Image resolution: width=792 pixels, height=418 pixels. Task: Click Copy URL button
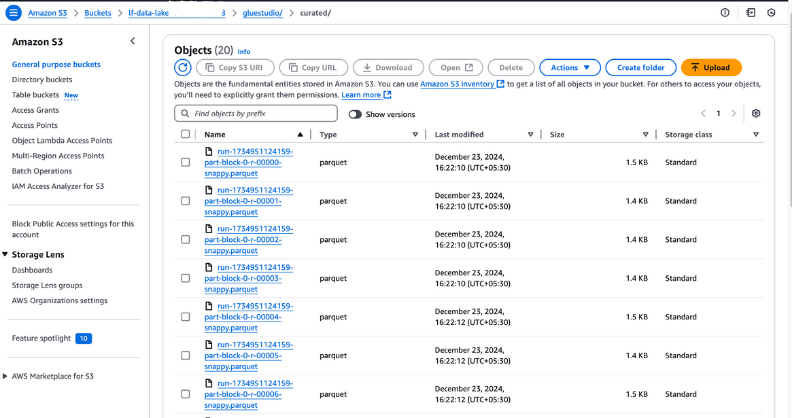314,67
